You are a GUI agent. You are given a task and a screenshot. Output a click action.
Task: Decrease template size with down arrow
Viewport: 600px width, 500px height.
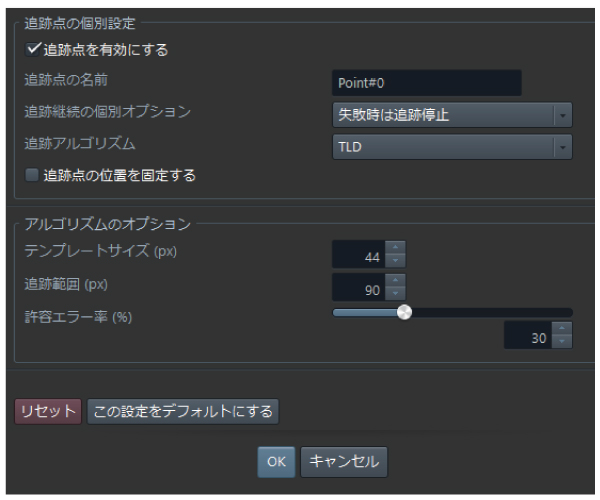coord(395,262)
